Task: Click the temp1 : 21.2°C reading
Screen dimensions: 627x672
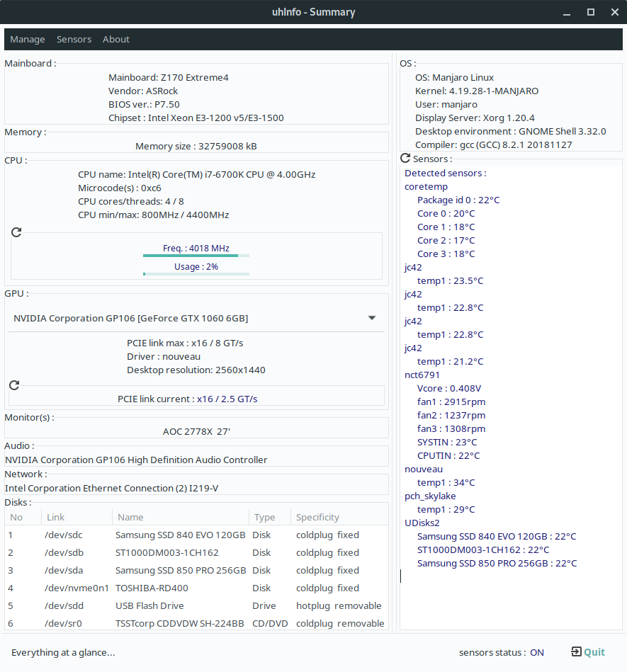Action: click(x=451, y=362)
